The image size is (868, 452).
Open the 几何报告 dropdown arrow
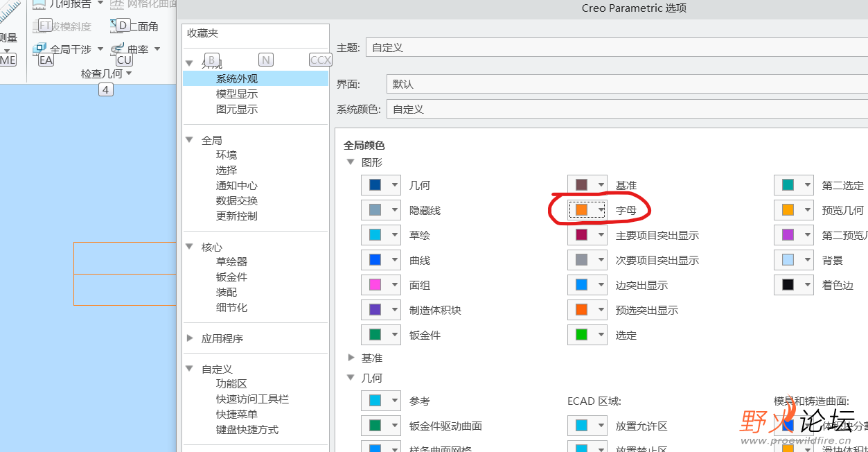pos(100,3)
